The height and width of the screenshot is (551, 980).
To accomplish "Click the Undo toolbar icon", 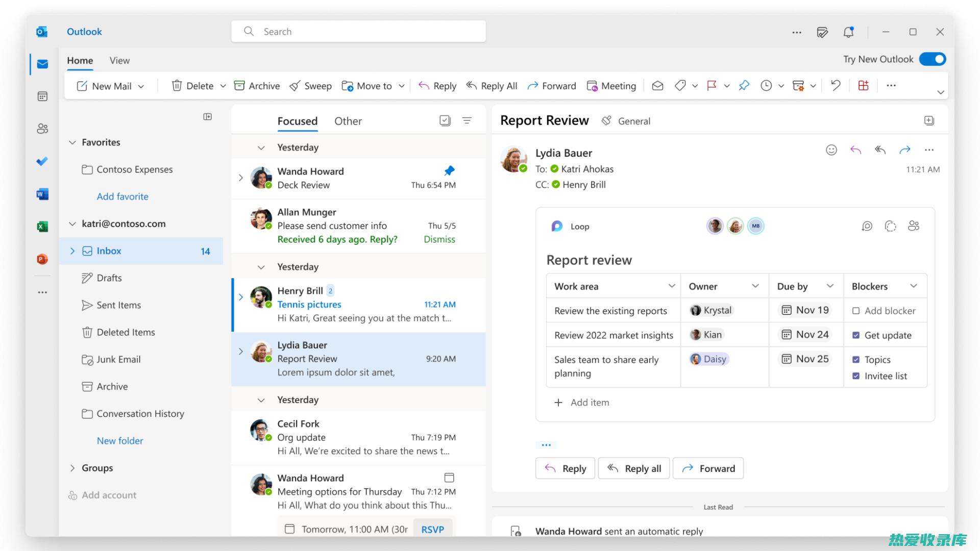I will [x=836, y=85].
